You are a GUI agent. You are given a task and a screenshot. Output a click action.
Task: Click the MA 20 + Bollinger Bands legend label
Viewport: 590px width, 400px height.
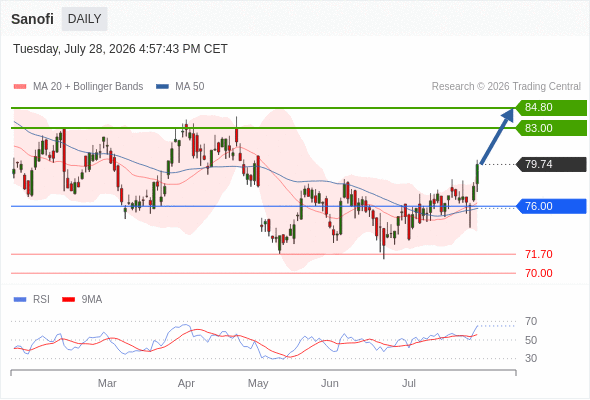pos(88,87)
